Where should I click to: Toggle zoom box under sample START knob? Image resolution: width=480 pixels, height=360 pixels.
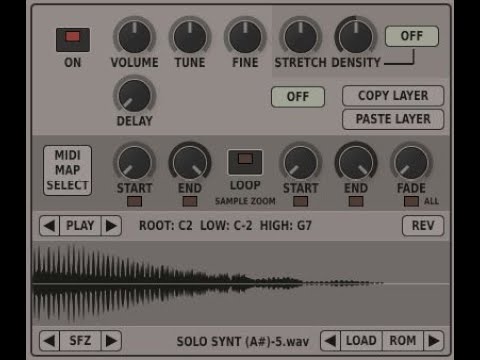(x=135, y=201)
